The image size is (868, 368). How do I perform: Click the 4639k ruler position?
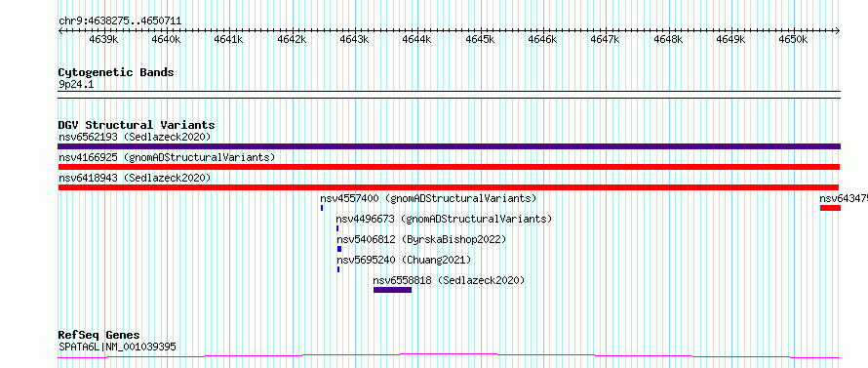pos(103,40)
